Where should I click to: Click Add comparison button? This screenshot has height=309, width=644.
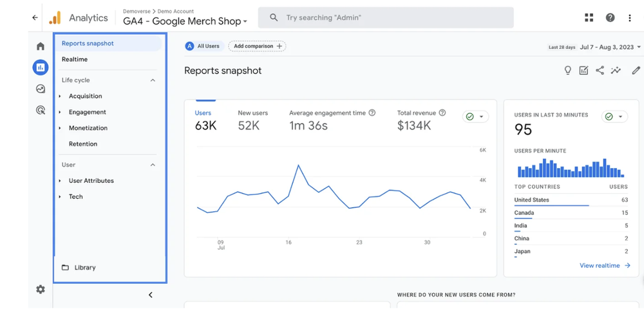[x=257, y=46]
